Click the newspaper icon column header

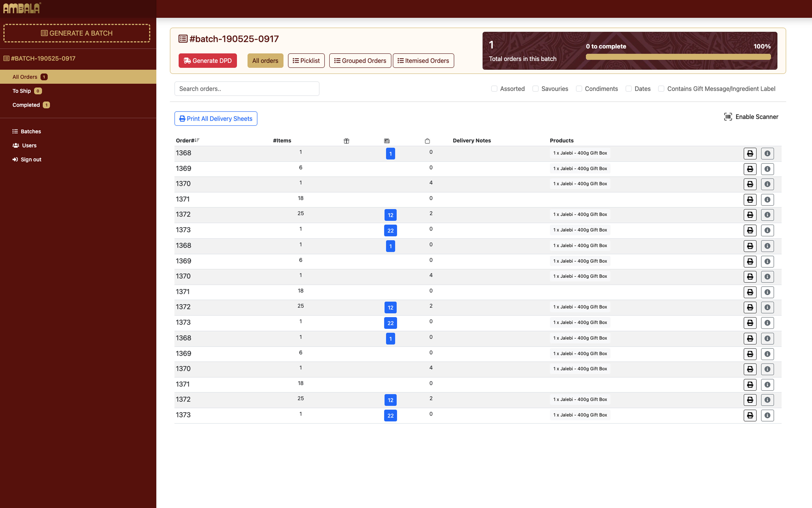pos(387,141)
